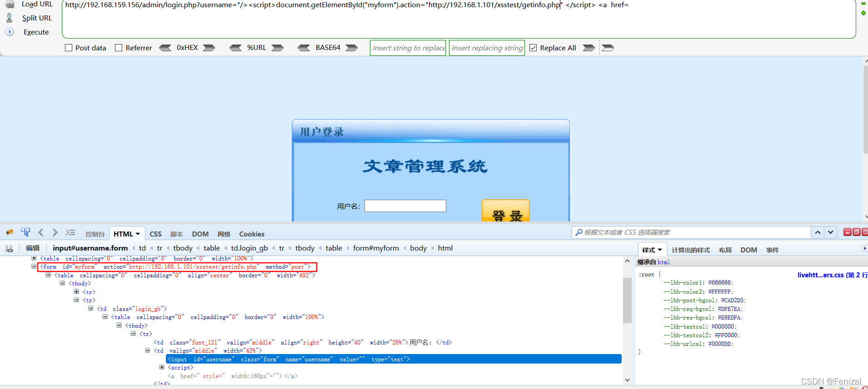868x389 pixels.
Task: Click the HackBar URL text area
Action: tap(459, 19)
